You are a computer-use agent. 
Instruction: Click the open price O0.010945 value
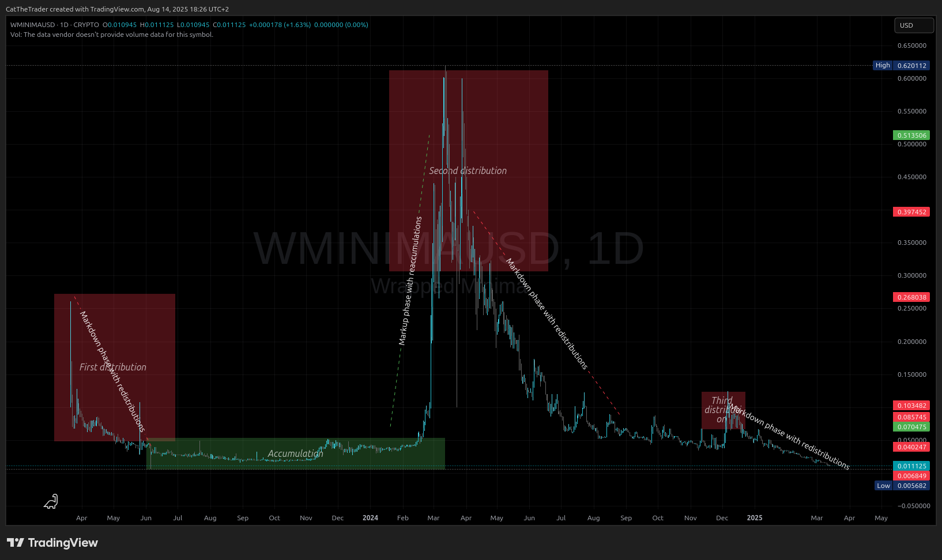119,25
